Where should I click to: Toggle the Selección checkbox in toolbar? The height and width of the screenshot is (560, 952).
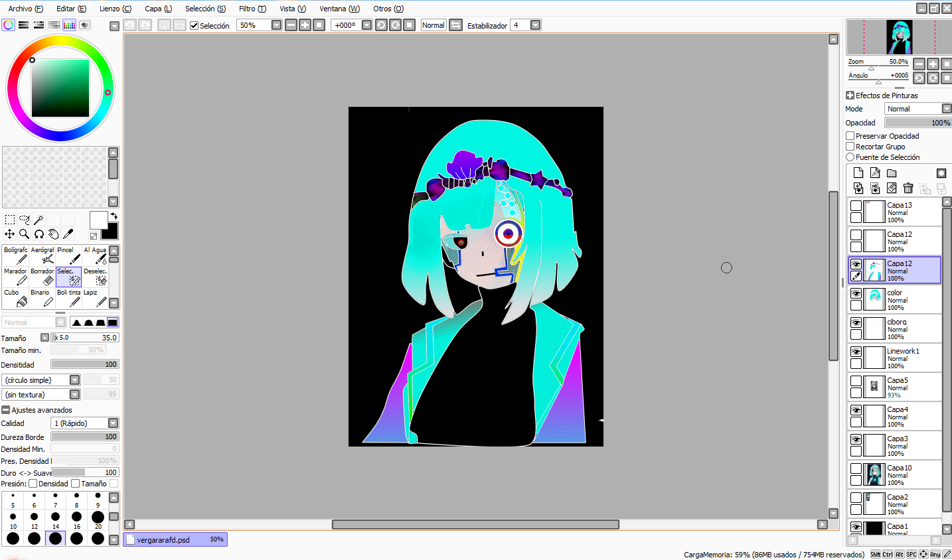[194, 25]
